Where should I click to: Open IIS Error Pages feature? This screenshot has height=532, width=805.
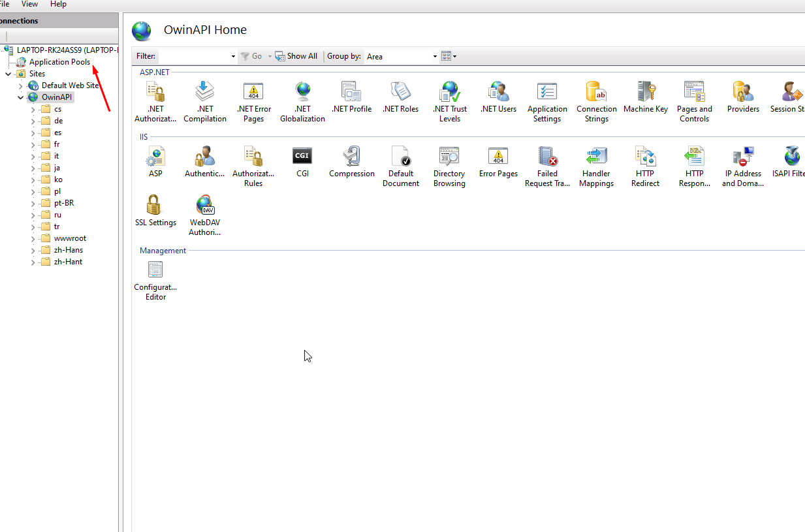coord(498,162)
